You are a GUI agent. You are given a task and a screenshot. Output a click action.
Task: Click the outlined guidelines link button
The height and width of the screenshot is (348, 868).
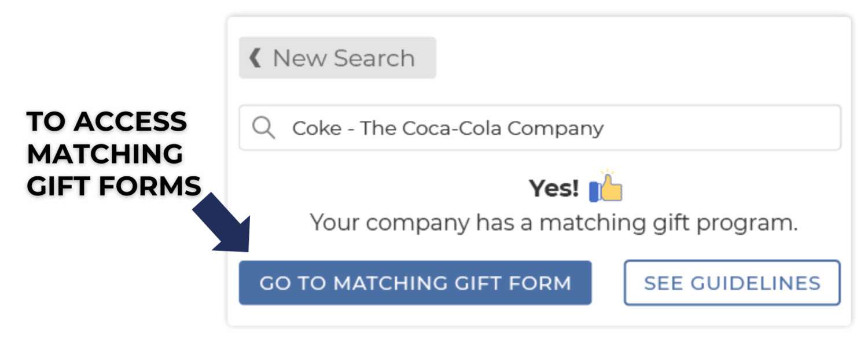pos(731,283)
